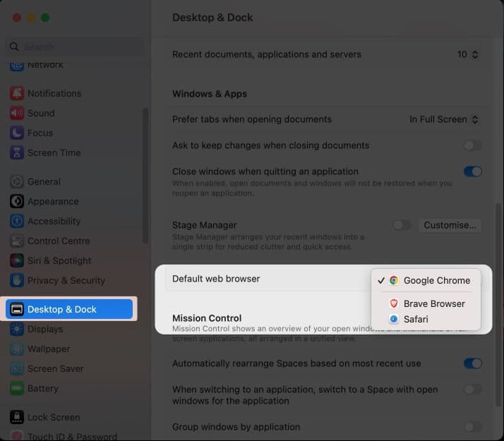Select Control Centre label
This screenshot has width=504, height=441.
coord(59,241)
